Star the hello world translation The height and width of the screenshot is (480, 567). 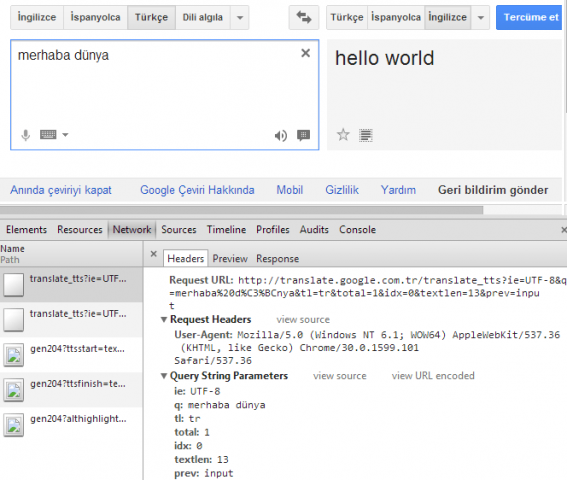coord(343,135)
